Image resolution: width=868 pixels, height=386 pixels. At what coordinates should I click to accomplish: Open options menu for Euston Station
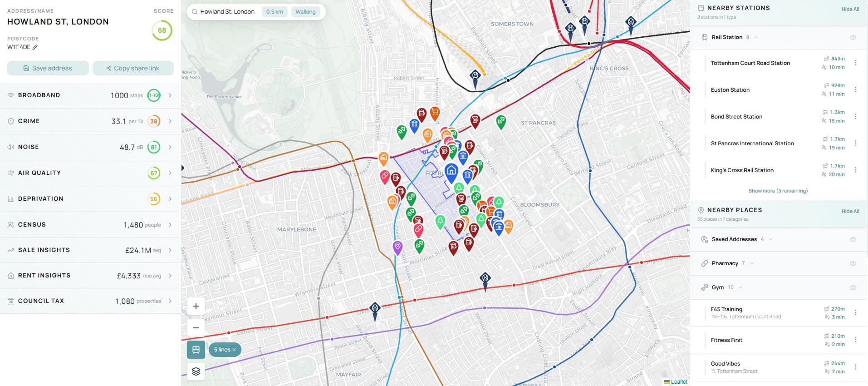pyautogui.click(x=855, y=90)
